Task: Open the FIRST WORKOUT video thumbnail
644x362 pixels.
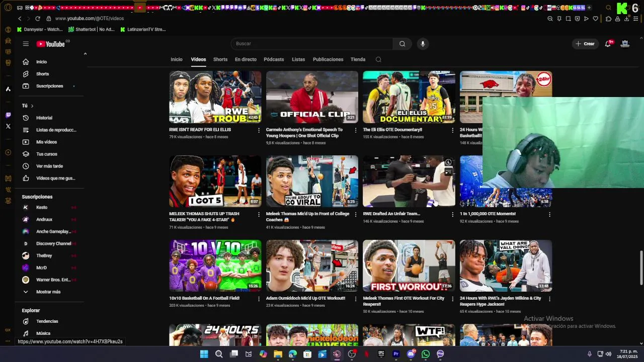Action: tap(409, 265)
